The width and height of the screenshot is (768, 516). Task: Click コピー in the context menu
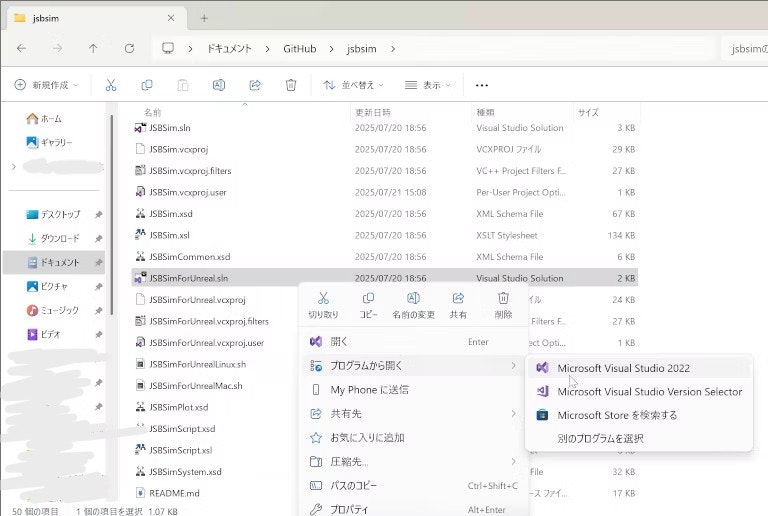pyautogui.click(x=368, y=305)
